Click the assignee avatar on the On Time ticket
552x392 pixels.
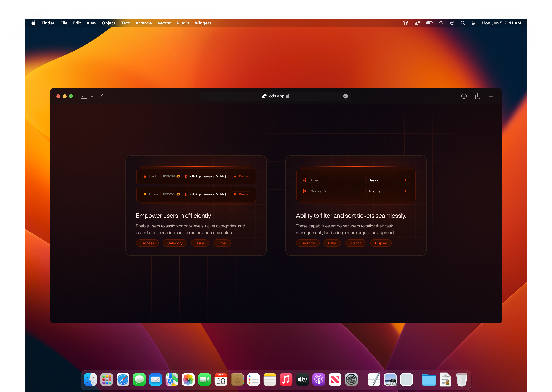coord(178,194)
